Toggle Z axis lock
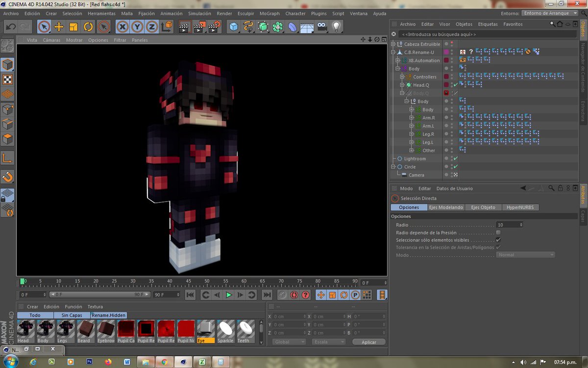The image size is (588, 368). pos(152,26)
